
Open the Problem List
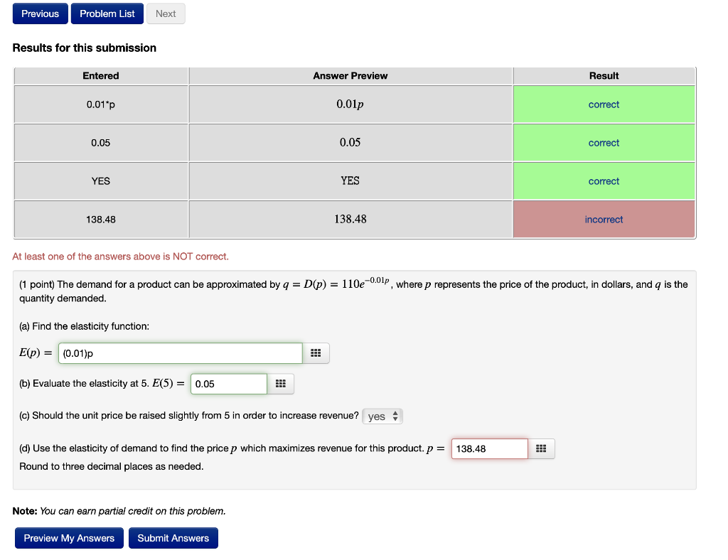coord(107,14)
